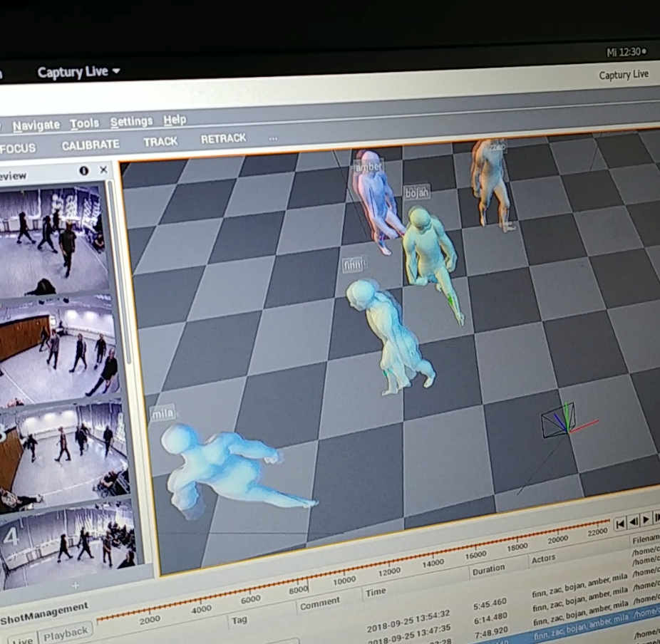Open the Settings menu
This screenshot has height=644, width=660.
[131, 122]
